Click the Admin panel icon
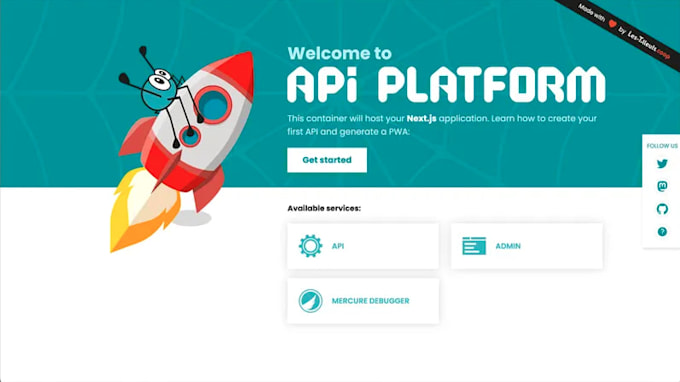 pyautogui.click(x=474, y=246)
